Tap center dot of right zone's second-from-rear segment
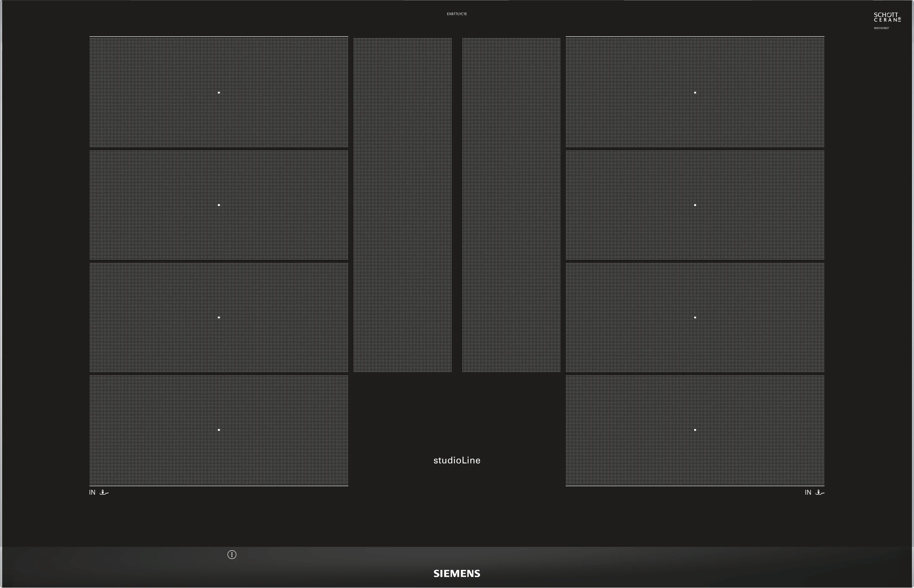Image resolution: width=914 pixels, height=588 pixels. pos(695,205)
